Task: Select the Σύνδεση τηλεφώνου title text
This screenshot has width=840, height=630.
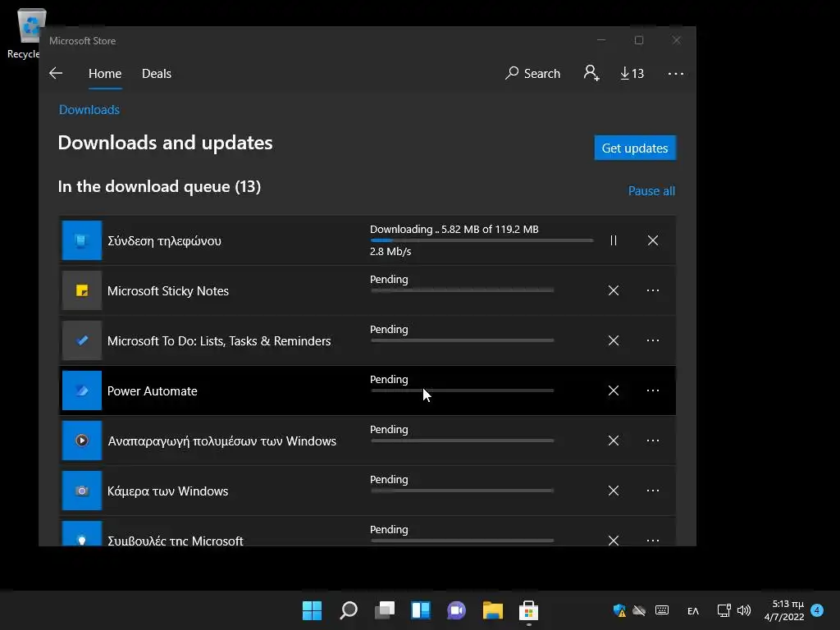Action: click(164, 241)
